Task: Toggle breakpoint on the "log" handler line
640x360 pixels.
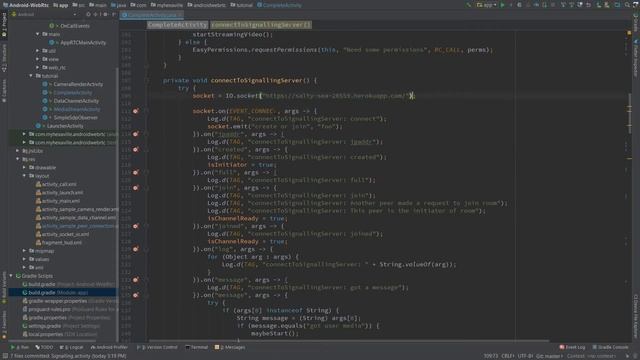Action: 136,249
